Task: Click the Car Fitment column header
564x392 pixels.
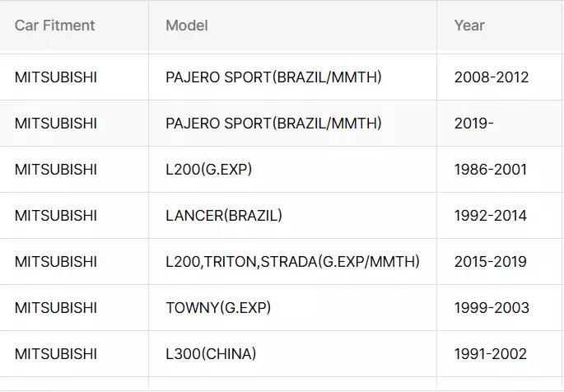Action: click(x=74, y=26)
